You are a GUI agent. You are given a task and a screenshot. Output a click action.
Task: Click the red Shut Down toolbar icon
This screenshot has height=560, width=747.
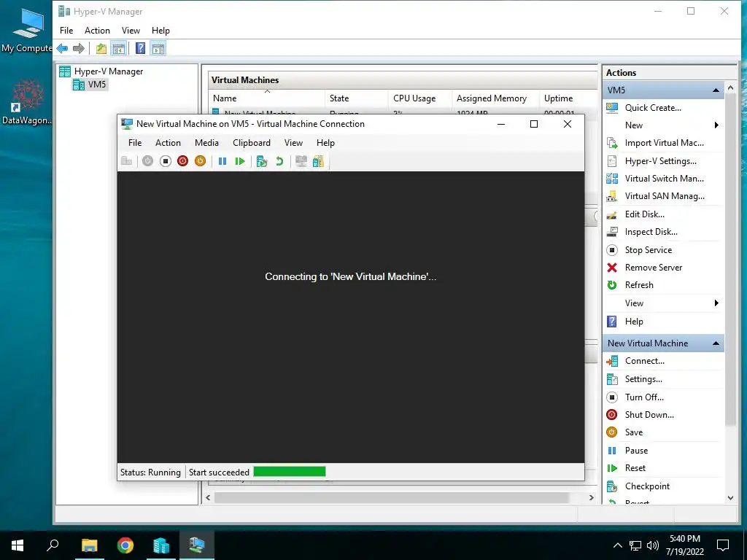[x=182, y=161]
